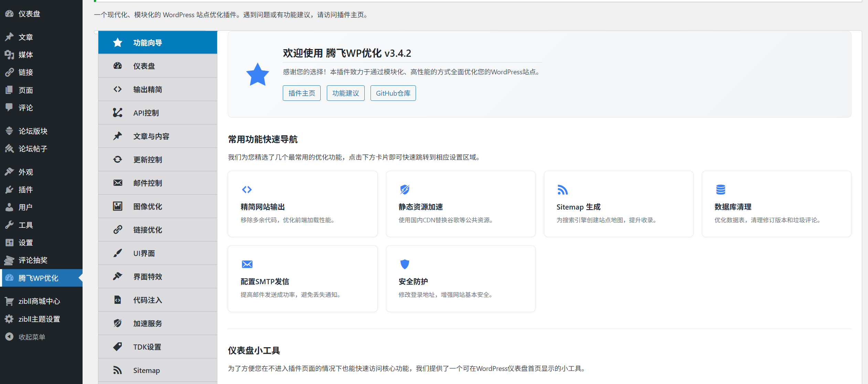Click the 代码注入 code icon
Image resolution: width=868 pixels, height=384 pixels.
tap(118, 300)
